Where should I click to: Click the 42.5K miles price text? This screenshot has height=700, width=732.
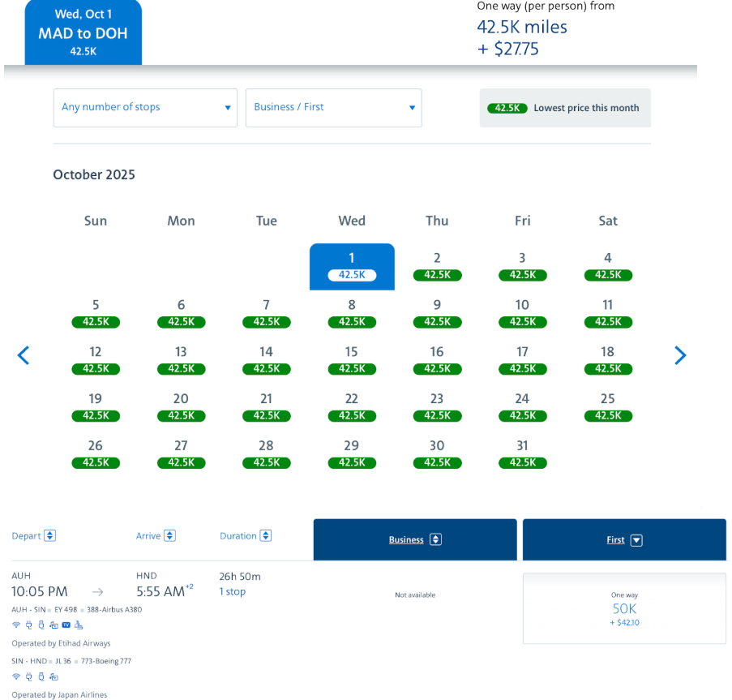point(522,27)
